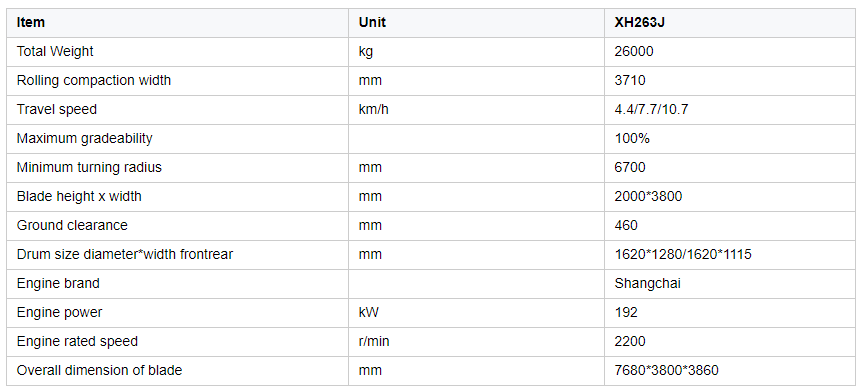The width and height of the screenshot is (862, 391).
Task: Click the Ground clearance label
Action: point(72,225)
